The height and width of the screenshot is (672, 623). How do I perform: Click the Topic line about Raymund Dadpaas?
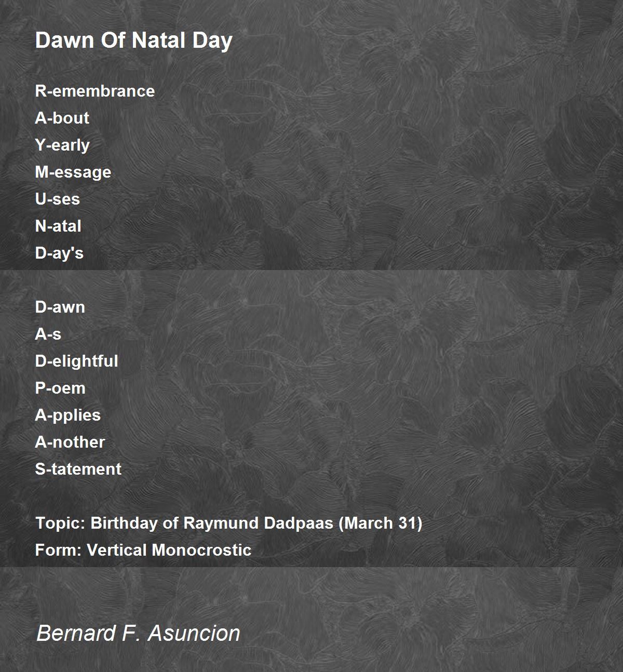(229, 523)
